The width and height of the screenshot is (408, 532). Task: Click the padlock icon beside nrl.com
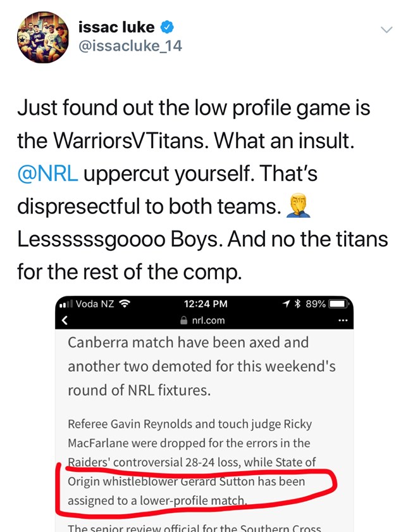[184, 320]
